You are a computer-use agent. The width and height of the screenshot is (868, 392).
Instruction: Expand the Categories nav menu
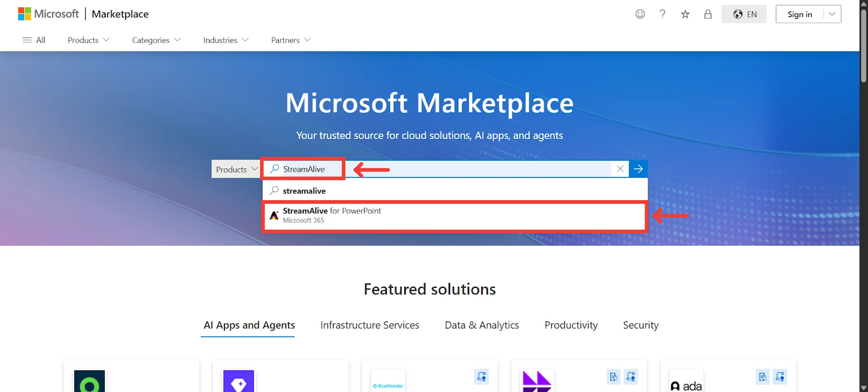point(156,40)
